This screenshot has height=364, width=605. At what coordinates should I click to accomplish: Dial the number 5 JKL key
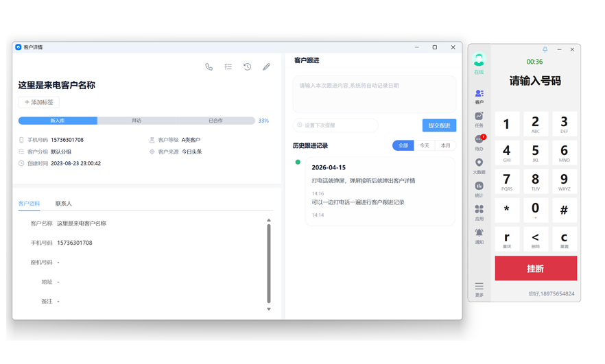(536, 153)
